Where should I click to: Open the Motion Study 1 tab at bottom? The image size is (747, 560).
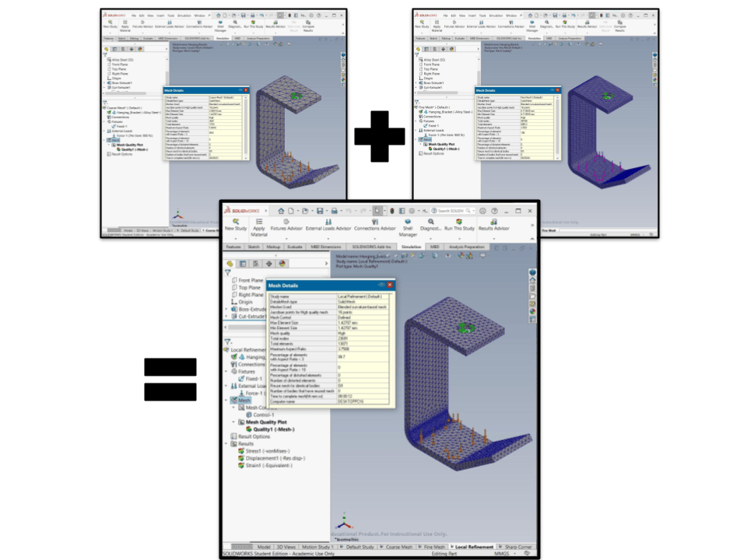316,547
